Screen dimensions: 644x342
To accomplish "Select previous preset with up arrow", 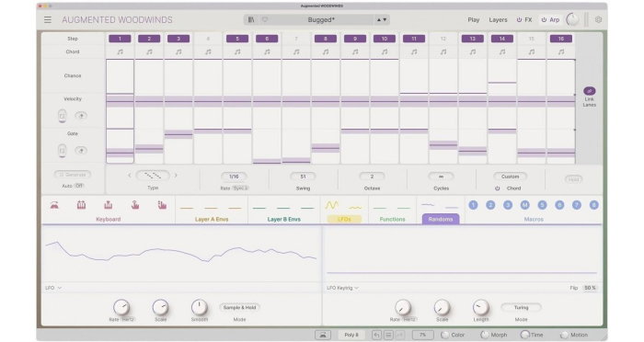I will (x=379, y=19).
